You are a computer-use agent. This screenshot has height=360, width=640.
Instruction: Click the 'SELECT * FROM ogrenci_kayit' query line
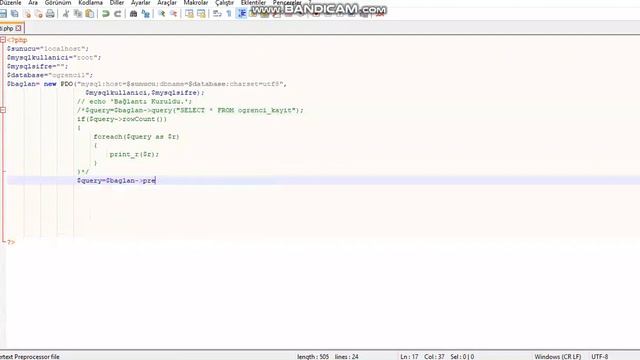(190, 110)
